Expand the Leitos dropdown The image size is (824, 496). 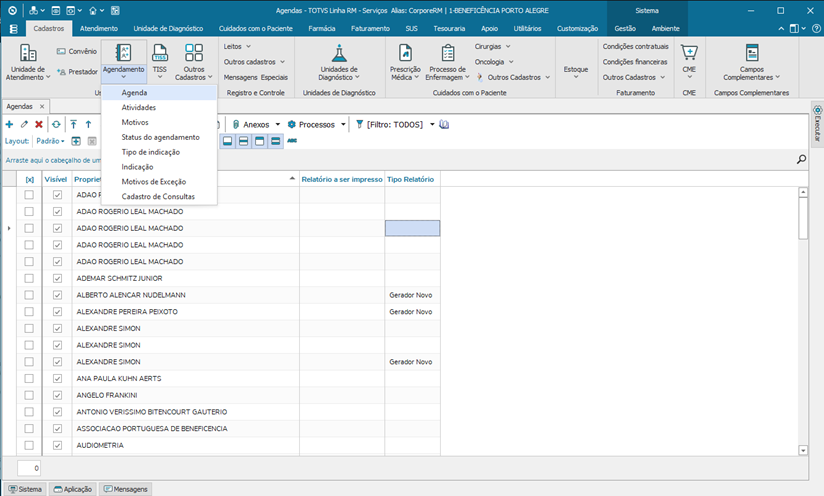pos(237,46)
